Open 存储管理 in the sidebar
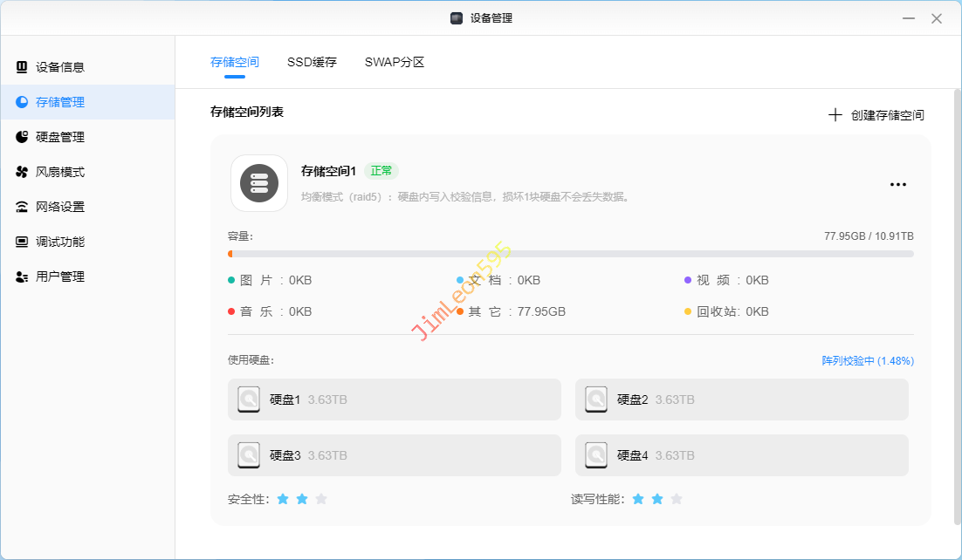 pyautogui.click(x=60, y=102)
